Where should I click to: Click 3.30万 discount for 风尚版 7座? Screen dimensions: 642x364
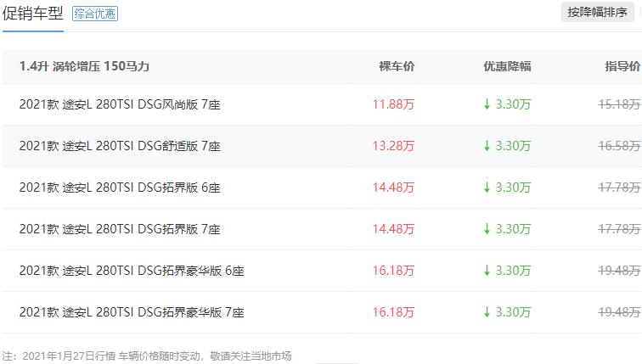coord(507,104)
